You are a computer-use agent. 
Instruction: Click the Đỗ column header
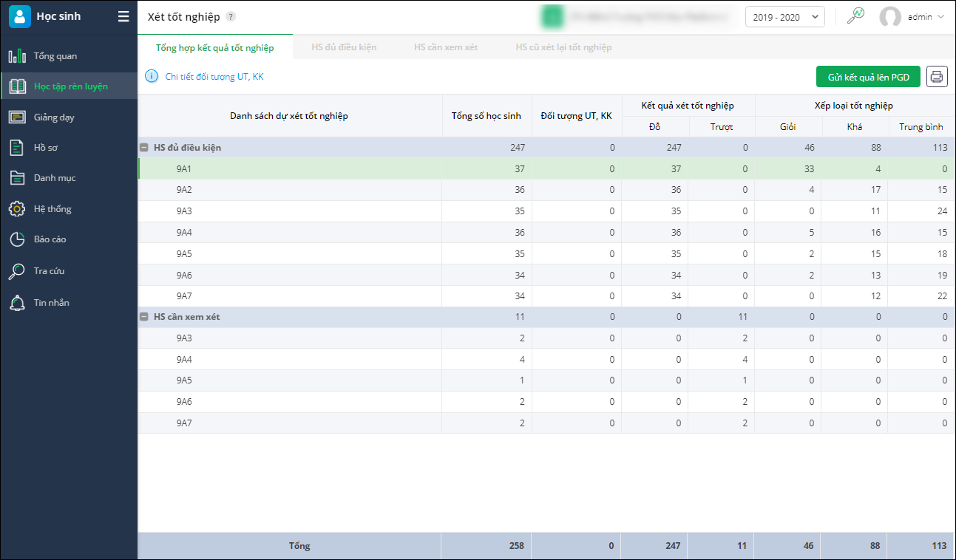pyautogui.click(x=655, y=127)
